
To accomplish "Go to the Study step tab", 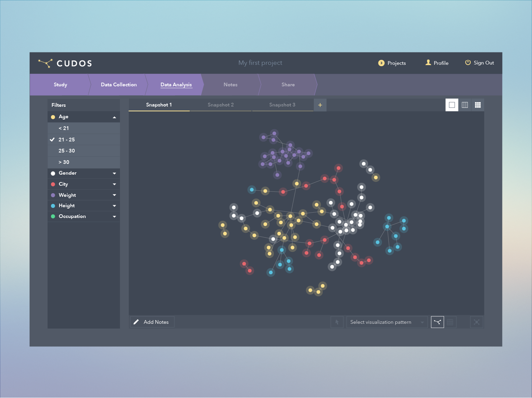I will click(x=60, y=85).
